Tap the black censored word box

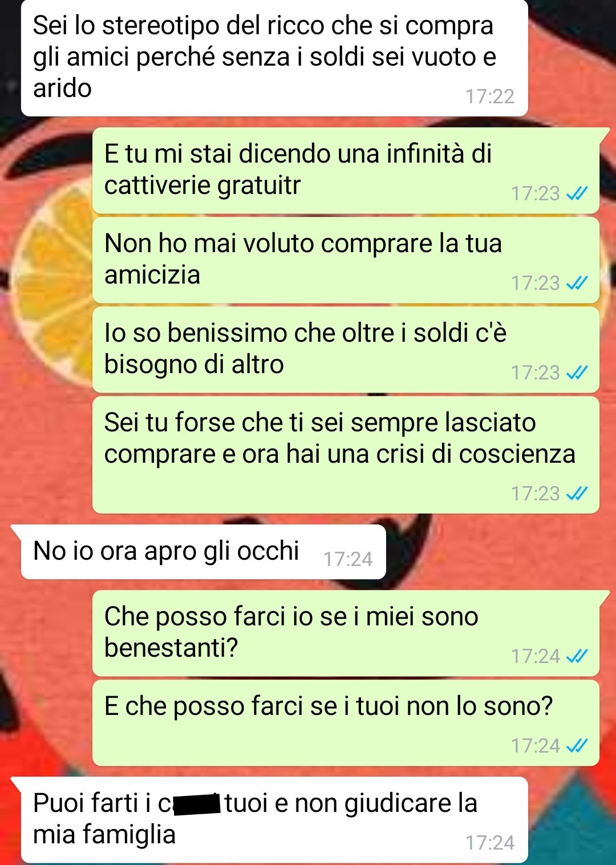tap(197, 803)
